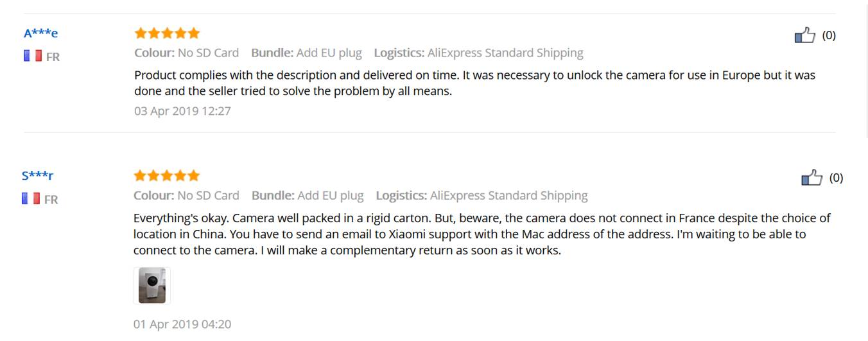Screen dimensions: 868x341
Task: Click FR country label under S***r
Action: [51, 199]
